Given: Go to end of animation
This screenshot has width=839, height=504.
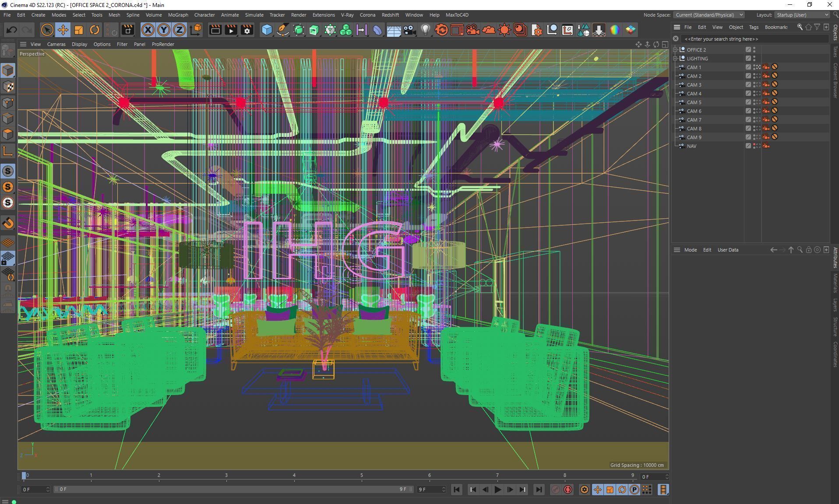Looking at the screenshot, I should coord(539,490).
